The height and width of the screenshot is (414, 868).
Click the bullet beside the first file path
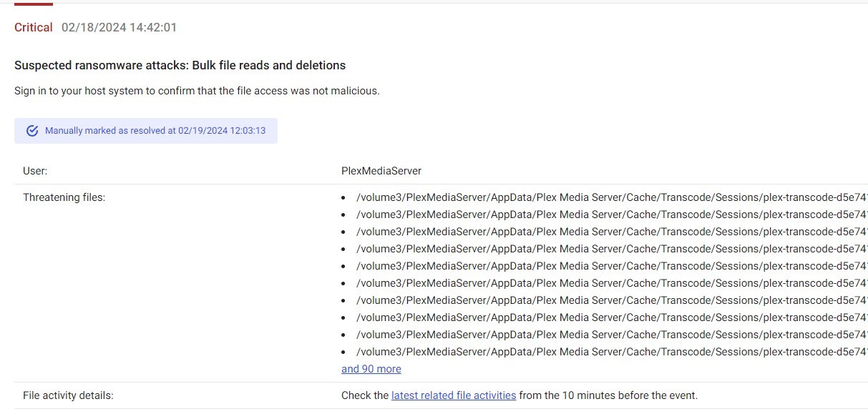pyautogui.click(x=344, y=197)
